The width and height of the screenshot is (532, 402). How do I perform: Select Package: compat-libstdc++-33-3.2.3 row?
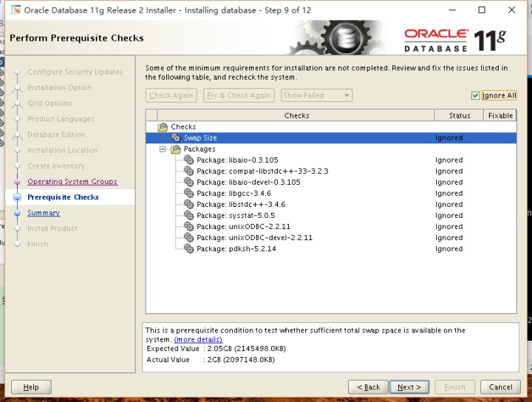click(x=331, y=171)
